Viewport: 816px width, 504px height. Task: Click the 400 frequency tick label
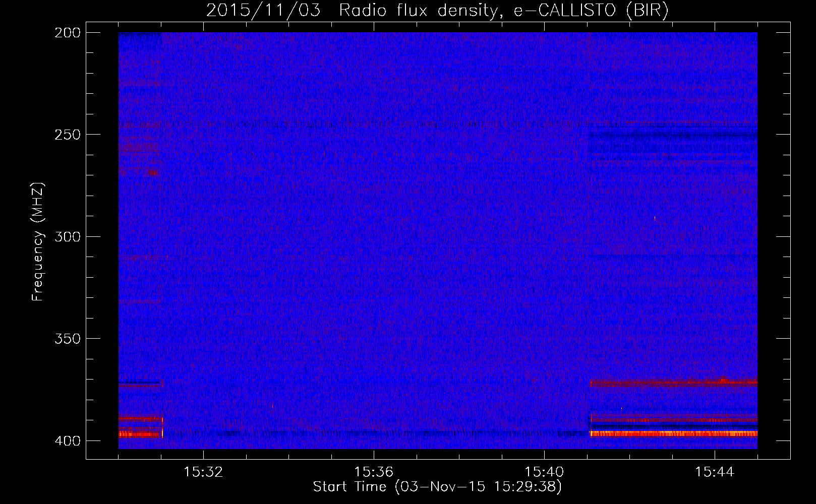(68, 440)
